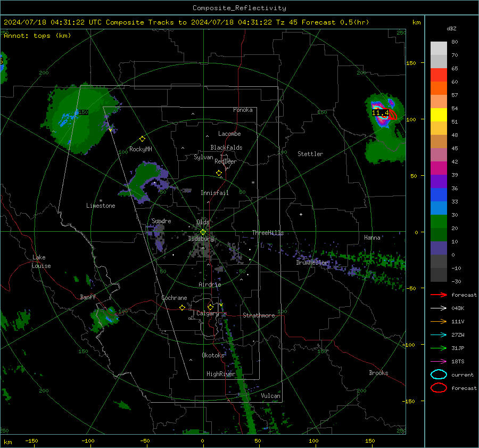Click the Lacombe town label
Image resolution: width=479 pixels, height=448 pixels.
[x=229, y=134]
